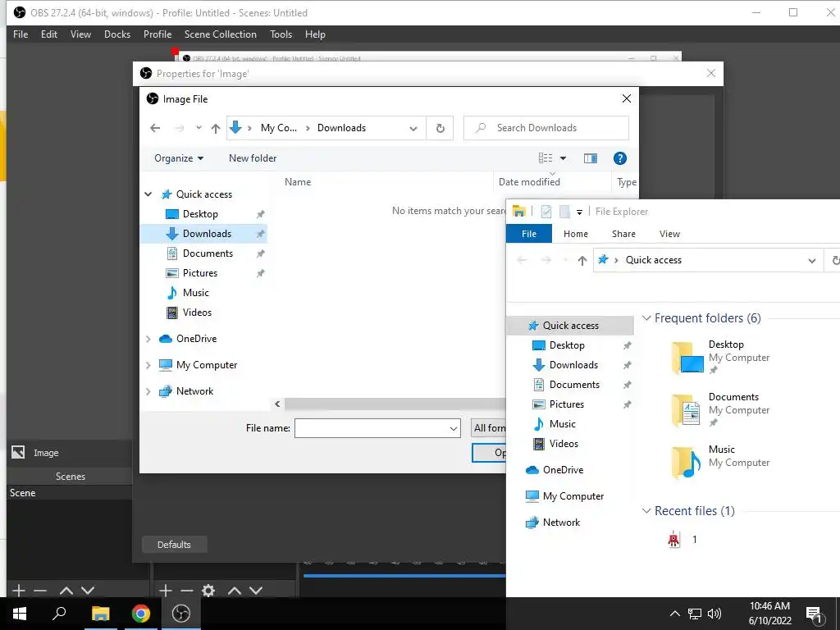The height and width of the screenshot is (630, 840).
Task: Click New folder in Image File dialog
Action: 253,158
